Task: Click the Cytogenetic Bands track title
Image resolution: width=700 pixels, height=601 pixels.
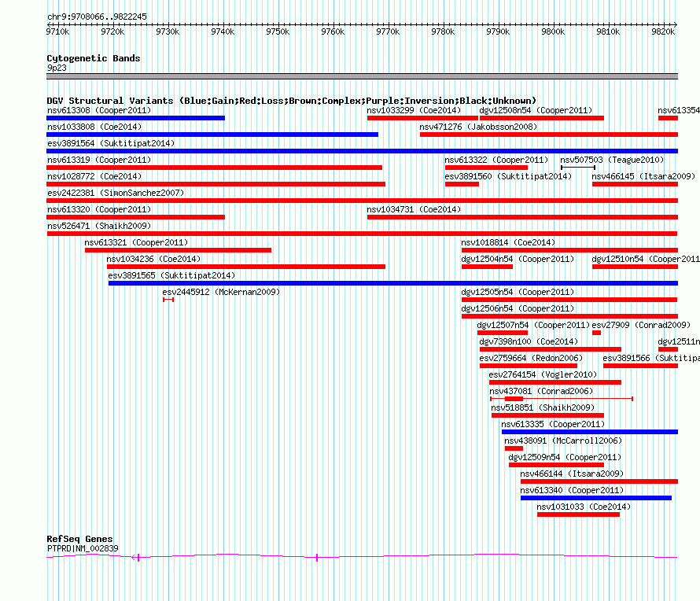Action: click(94, 58)
